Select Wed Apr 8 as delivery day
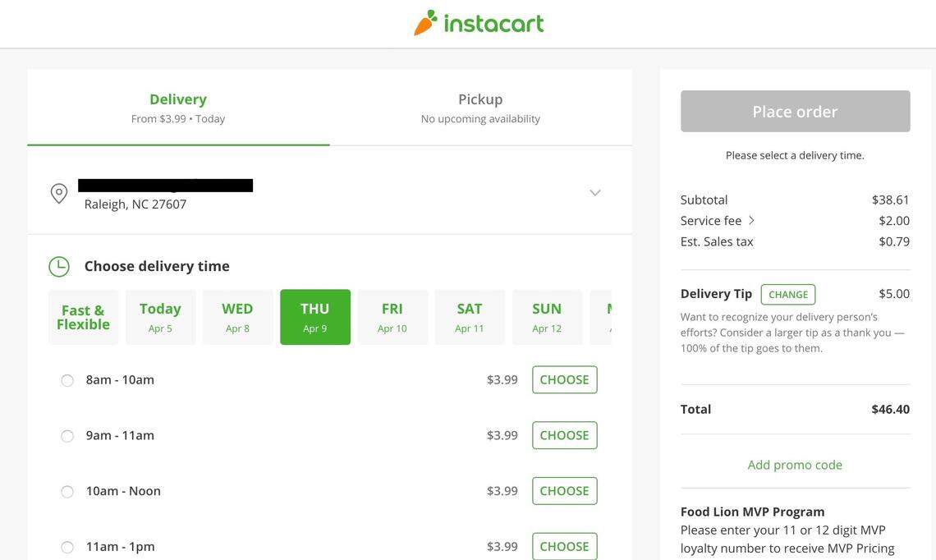The height and width of the screenshot is (560, 936). (x=237, y=317)
